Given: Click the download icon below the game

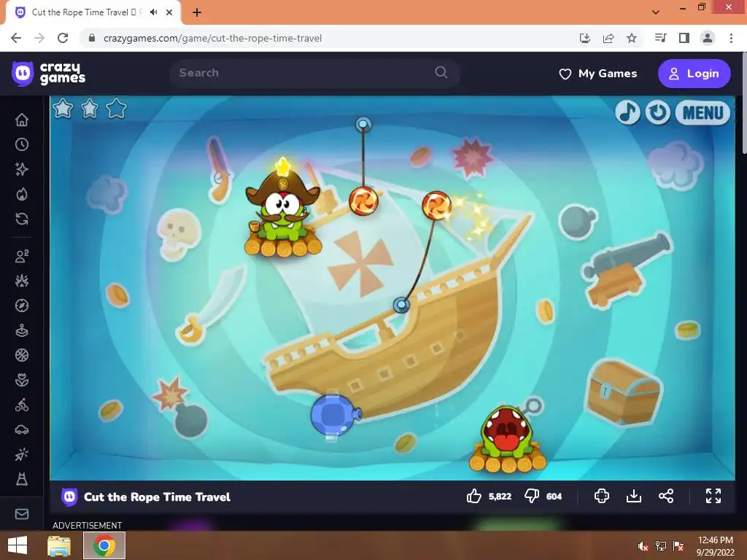Looking at the screenshot, I should (x=634, y=496).
